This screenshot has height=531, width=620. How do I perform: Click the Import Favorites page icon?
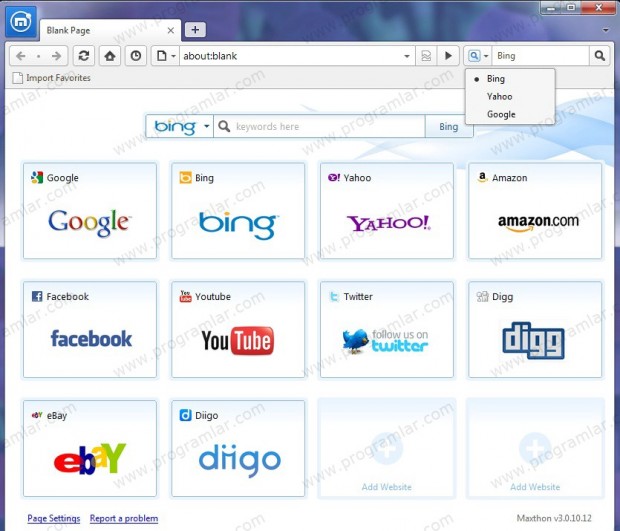pos(17,78)
